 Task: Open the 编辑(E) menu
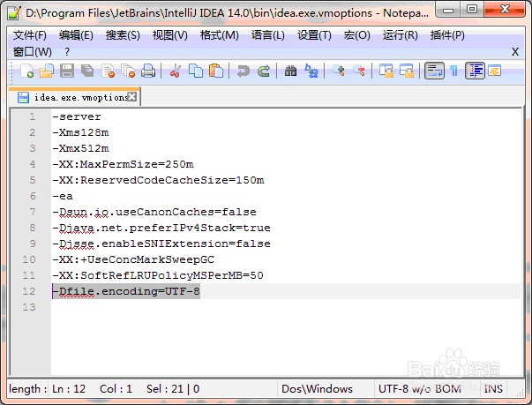[76, 35]
